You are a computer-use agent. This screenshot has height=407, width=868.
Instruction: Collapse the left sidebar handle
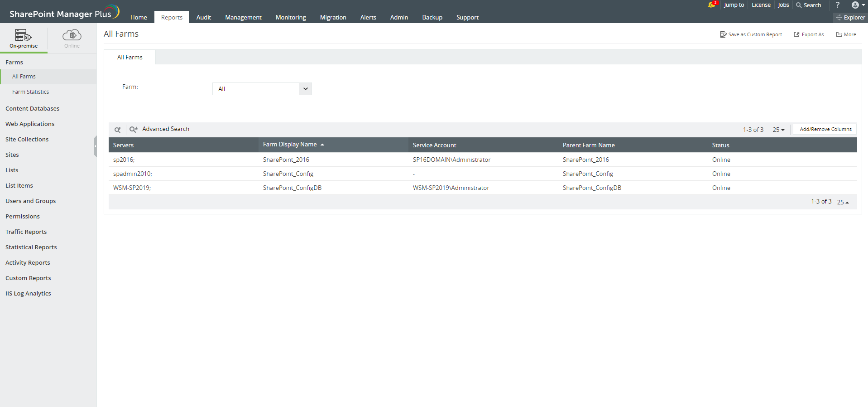[95, 146]
